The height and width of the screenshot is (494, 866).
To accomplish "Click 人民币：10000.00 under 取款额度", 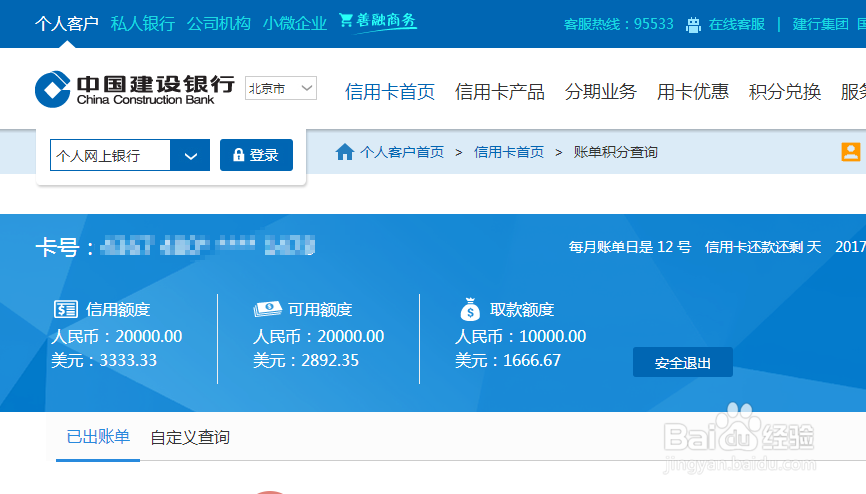I will (x=521, y=336).
